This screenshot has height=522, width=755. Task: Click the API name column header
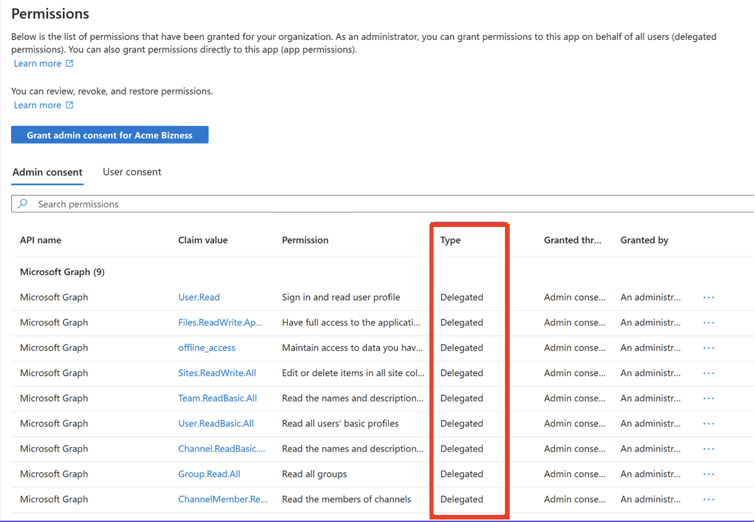[40, 240]
